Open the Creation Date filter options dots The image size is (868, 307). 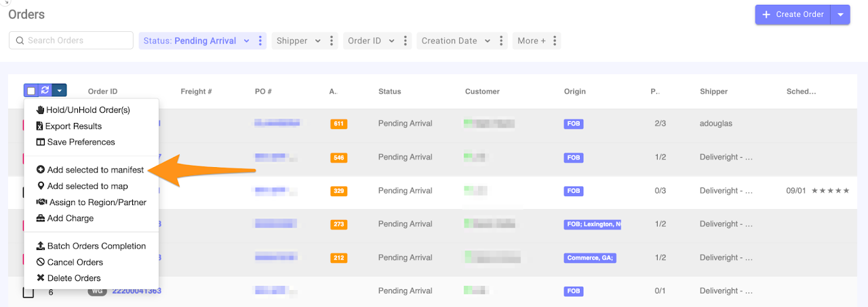501,41
